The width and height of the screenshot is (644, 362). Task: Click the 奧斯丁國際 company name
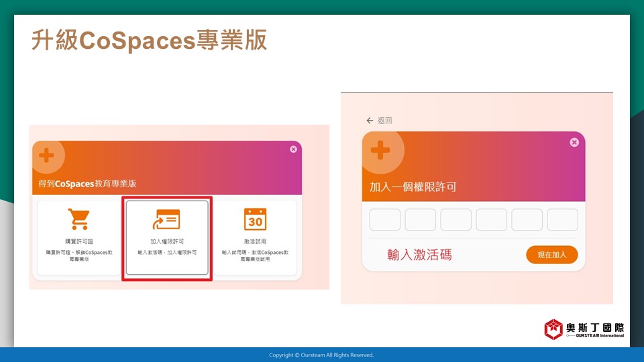(595, 327)
